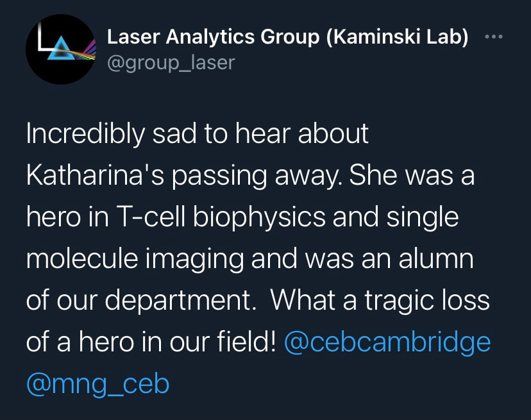Open the @group_laser handle
The width and height of the screenshot is (531, 420).
[x=171, y=62]
